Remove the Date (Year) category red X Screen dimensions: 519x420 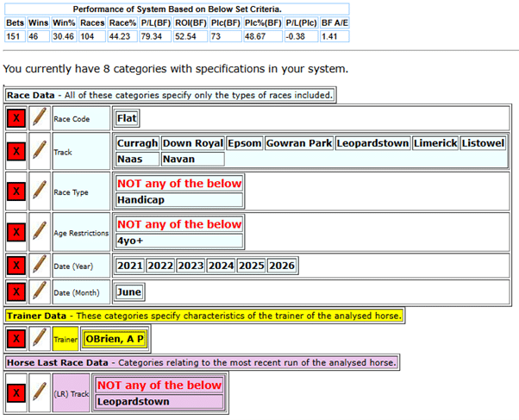(16, 266)
